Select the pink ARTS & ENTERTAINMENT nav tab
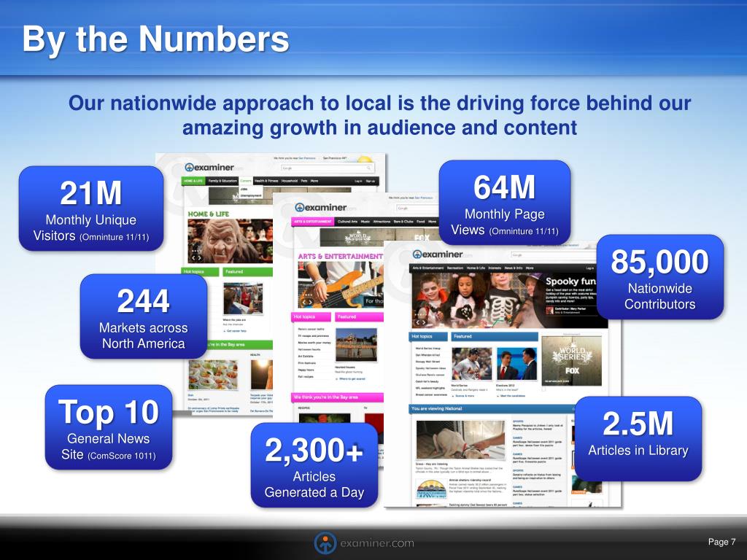The height and width of the screenshot is (560, 747). [312, 222]
